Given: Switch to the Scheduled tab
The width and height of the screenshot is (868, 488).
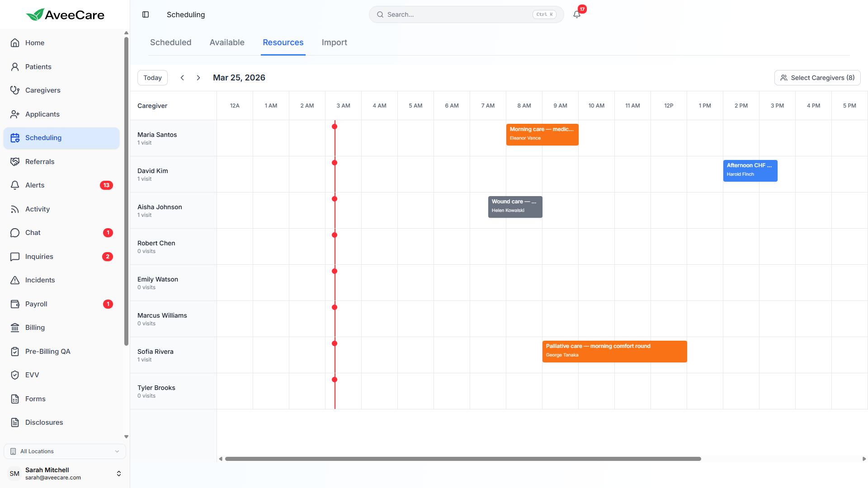Looking at the screenshot, I should [x=170, y=42].
